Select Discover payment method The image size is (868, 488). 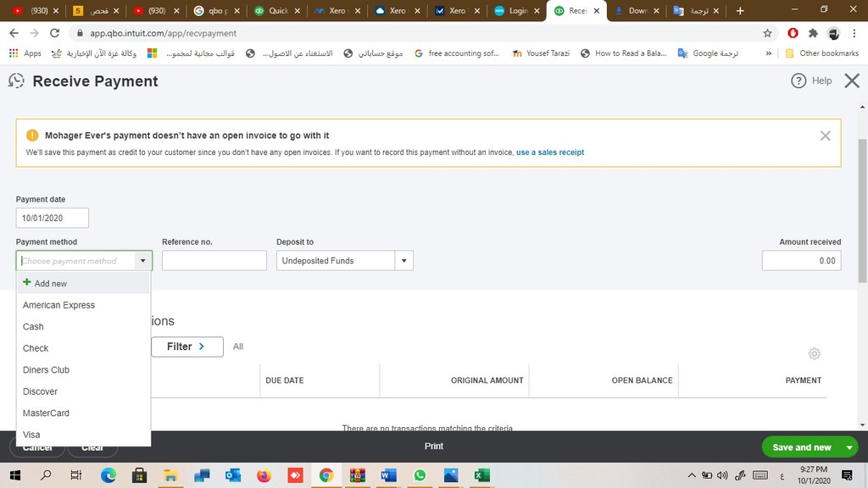(x=84, y=391)
